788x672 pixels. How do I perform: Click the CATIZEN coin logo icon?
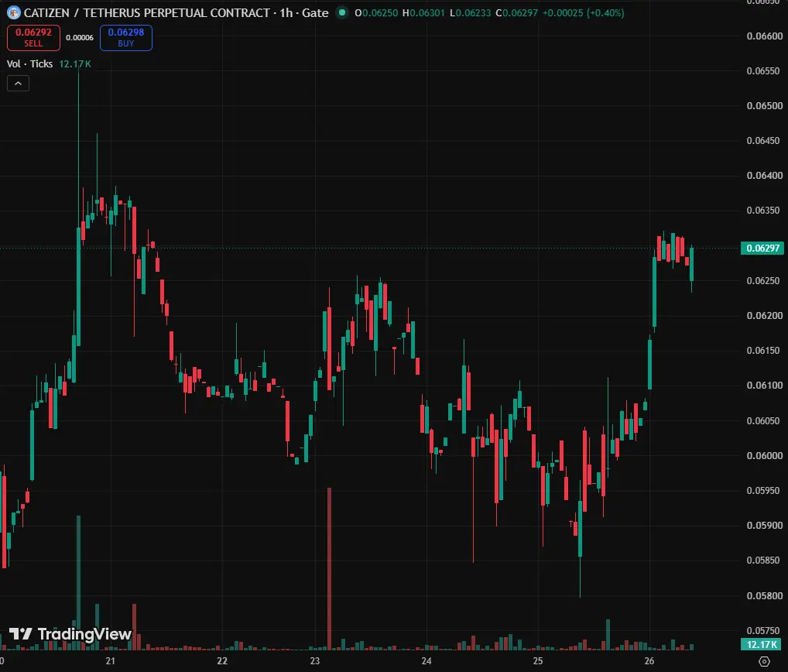14,12
